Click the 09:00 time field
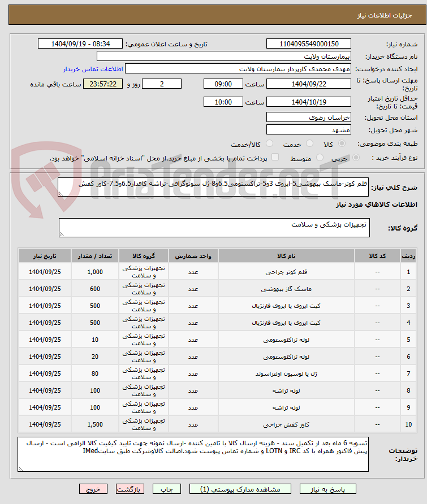Image resolution: width=427 pixels, height=504 pixels. [223, 84]
